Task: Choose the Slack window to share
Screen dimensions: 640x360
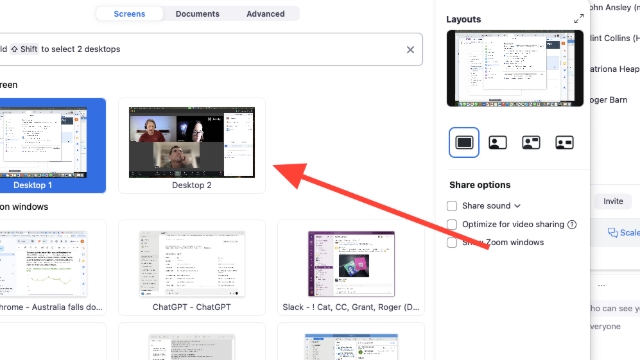Action: pyautogui.click(x=351, y=268)
